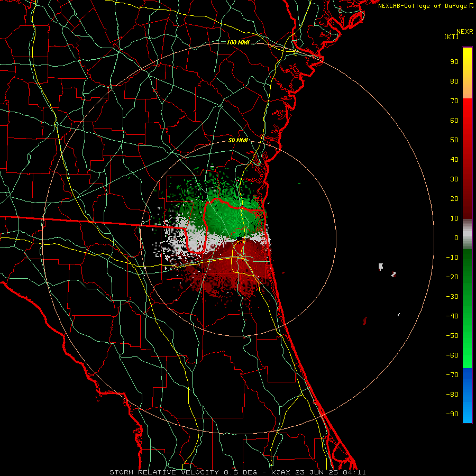Click the -20 scale value
The width and height of the screenshot is (476, 476).
coord(452,277)
